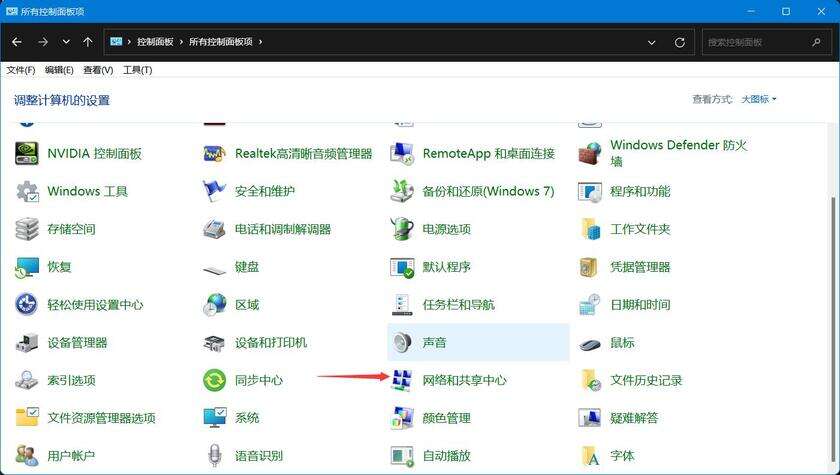Image resolution: width=840 pixels, height=475 pixels.
Task: Click the 文件历史记录 icon
Action: [x=590, y=380]
